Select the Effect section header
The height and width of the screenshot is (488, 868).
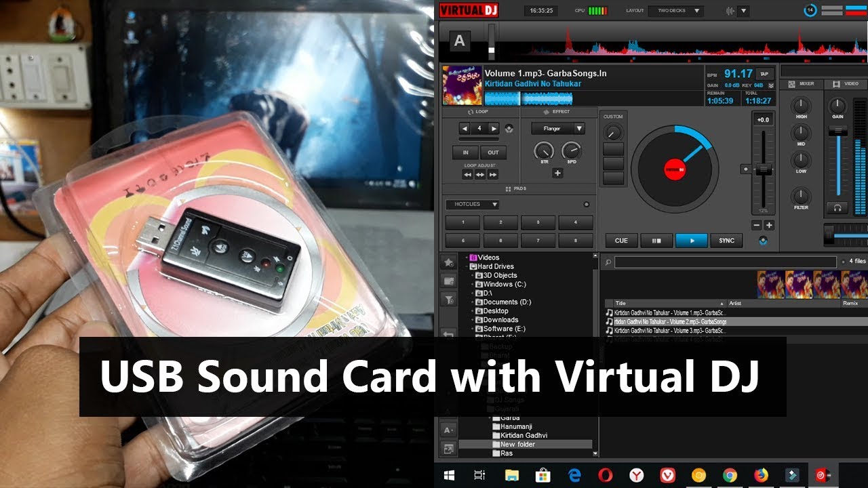[x=557, y=111]
